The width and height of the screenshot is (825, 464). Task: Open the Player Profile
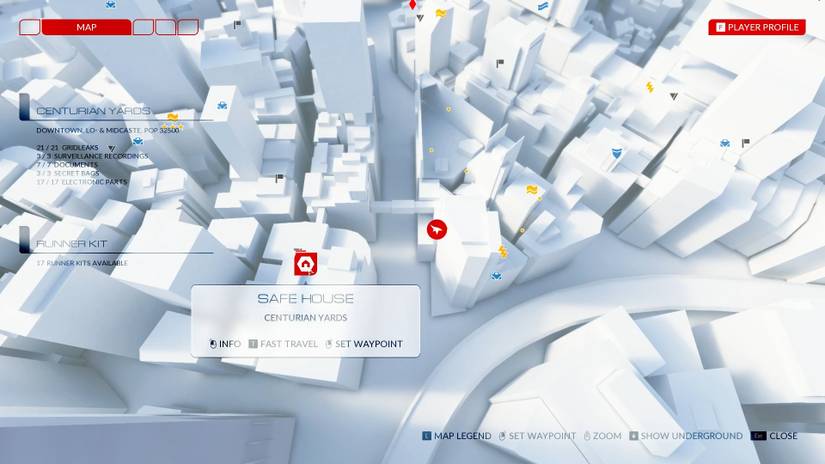757,27
